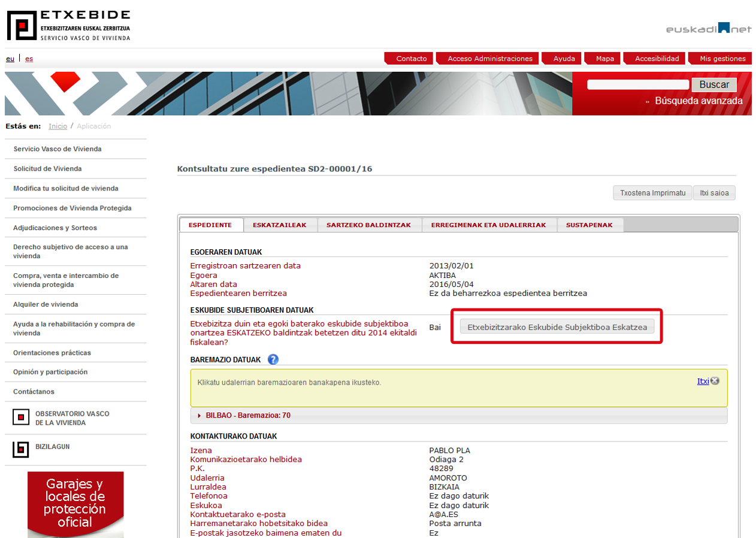Image resolution: width=756 pixels, height=538 pixels.
Task: Click the Etxebide logo icon
Action: pos(22,26)
